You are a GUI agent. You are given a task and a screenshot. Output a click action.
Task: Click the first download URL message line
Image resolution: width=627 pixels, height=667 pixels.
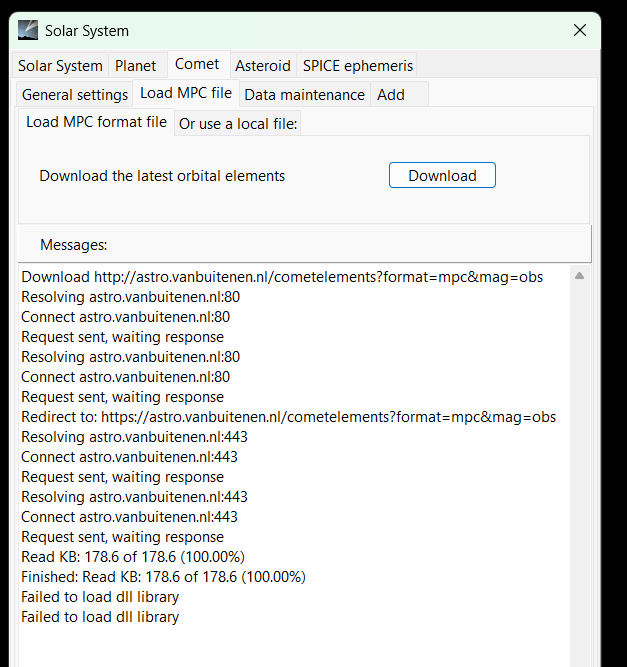(x=282, y=277)
